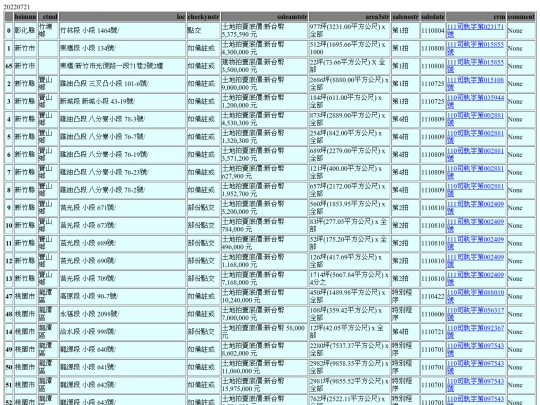Select price cell containing 58,000 元
The width and height of the screenshot is (540, 405).
264,332
